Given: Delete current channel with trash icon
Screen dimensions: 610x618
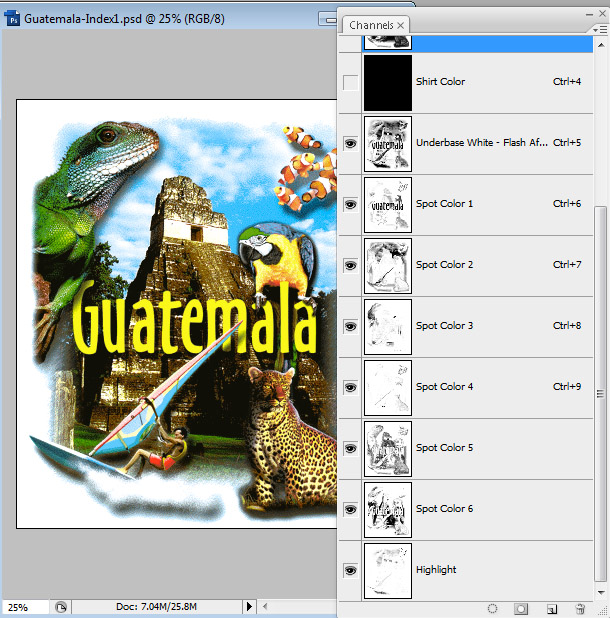Looking at the screenshot, I should click(x=580, y=607).
